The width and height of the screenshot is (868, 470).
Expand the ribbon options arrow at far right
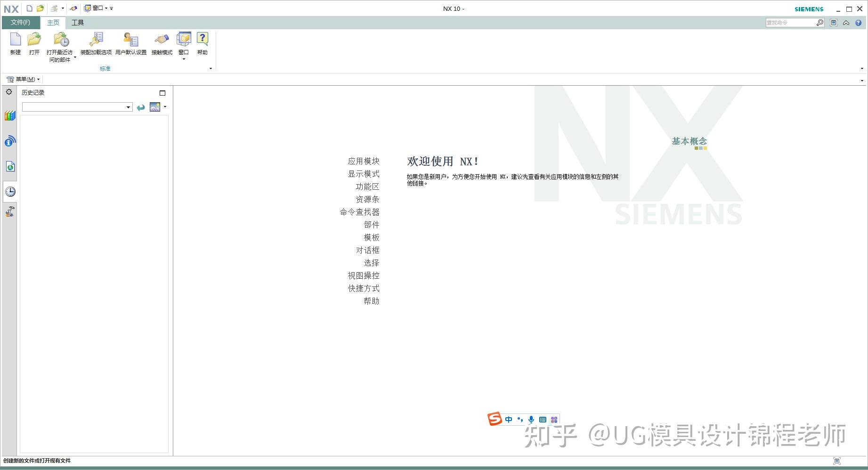(862, 69)
